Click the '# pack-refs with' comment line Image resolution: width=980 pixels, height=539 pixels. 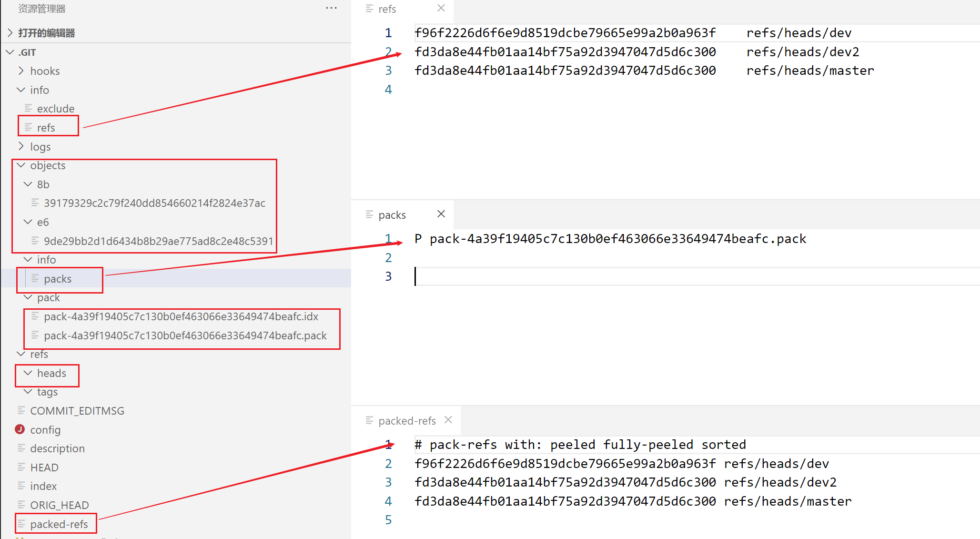point(580,445)
